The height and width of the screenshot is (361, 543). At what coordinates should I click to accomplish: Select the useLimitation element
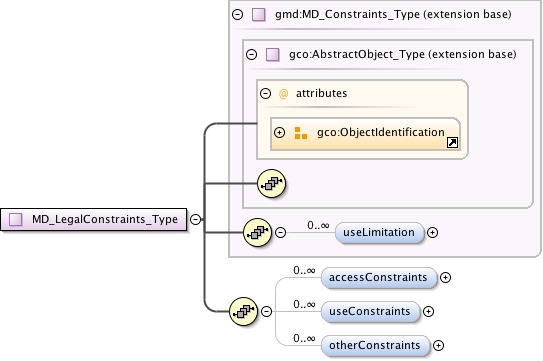(x=379, y=232)
